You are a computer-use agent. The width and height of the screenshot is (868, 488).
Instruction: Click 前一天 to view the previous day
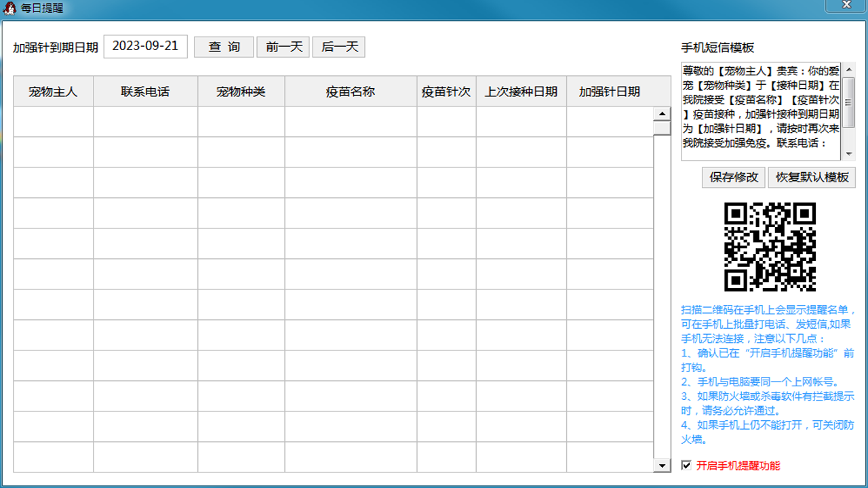pos(283,47)
